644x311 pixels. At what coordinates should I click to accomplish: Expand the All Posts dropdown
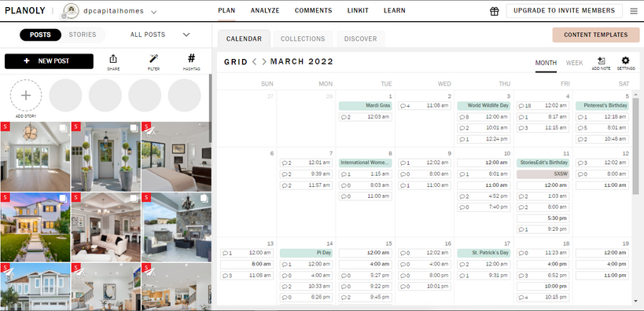pyautogui.click(x=160, y=35)
